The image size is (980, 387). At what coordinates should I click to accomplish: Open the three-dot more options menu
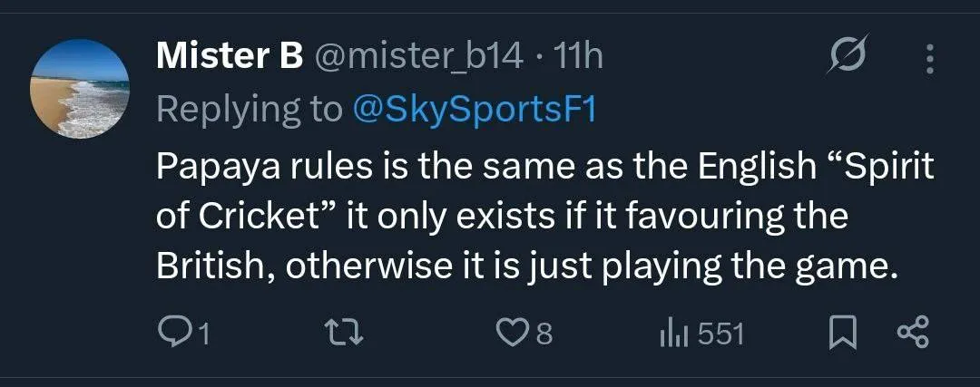pos(929,59)
